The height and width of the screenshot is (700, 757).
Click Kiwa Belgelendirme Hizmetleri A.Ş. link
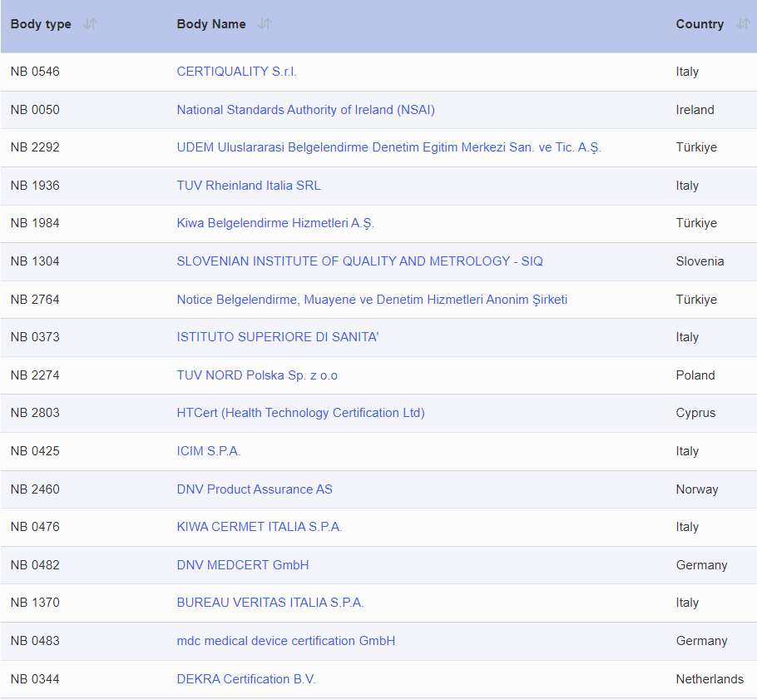pos(275,223)
